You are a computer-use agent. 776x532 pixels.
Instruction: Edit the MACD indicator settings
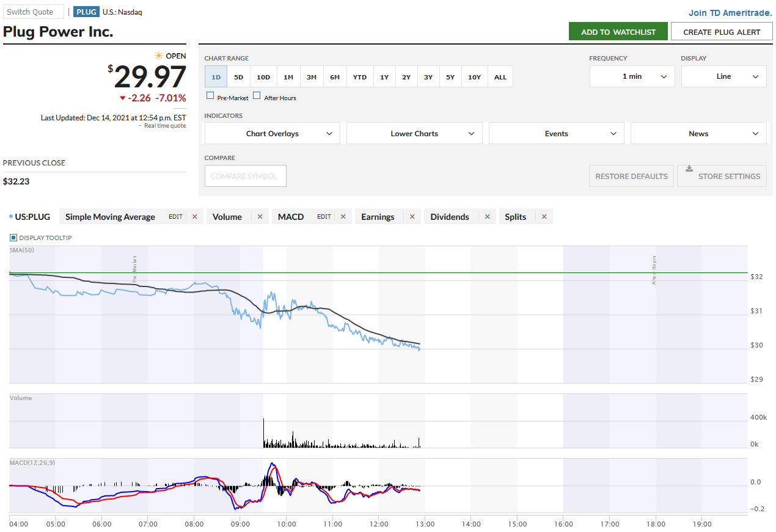324,217
